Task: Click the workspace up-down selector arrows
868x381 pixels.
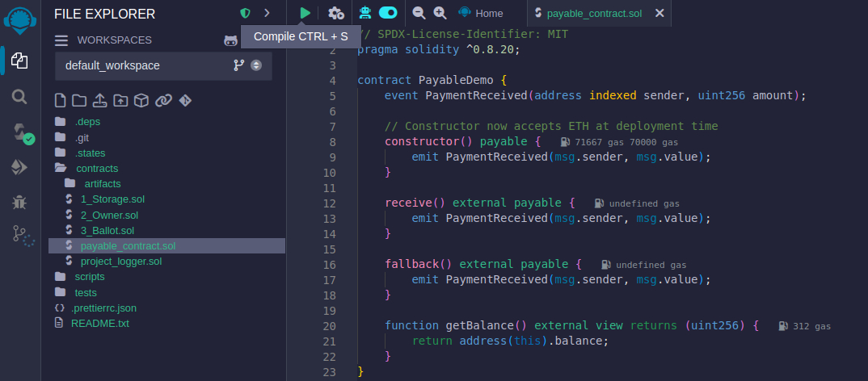Action: click(x=255, y=65)
